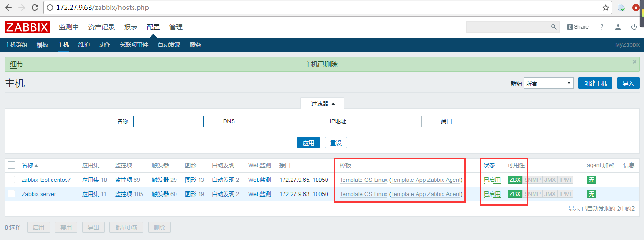Switch to 主机 submenu
Image resolution: width=644 pixels, height=240 pixels.
63,45
